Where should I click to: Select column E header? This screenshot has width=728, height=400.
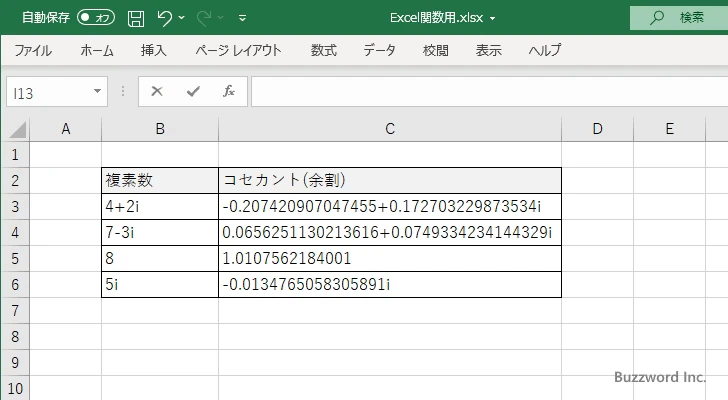669,129
